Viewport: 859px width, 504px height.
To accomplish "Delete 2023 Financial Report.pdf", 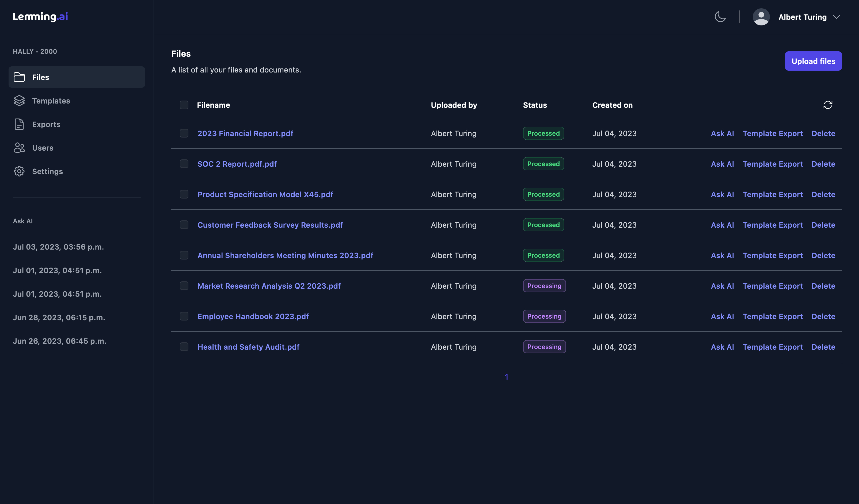I will point(823,133).
